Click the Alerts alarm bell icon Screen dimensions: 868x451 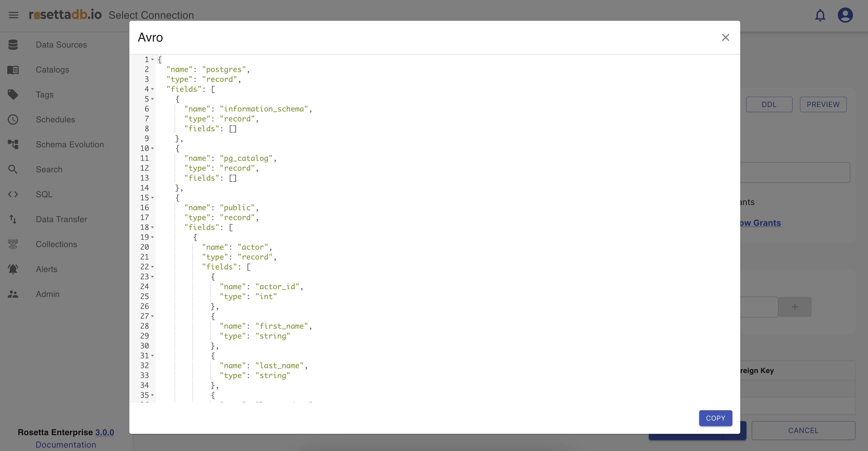13,269
